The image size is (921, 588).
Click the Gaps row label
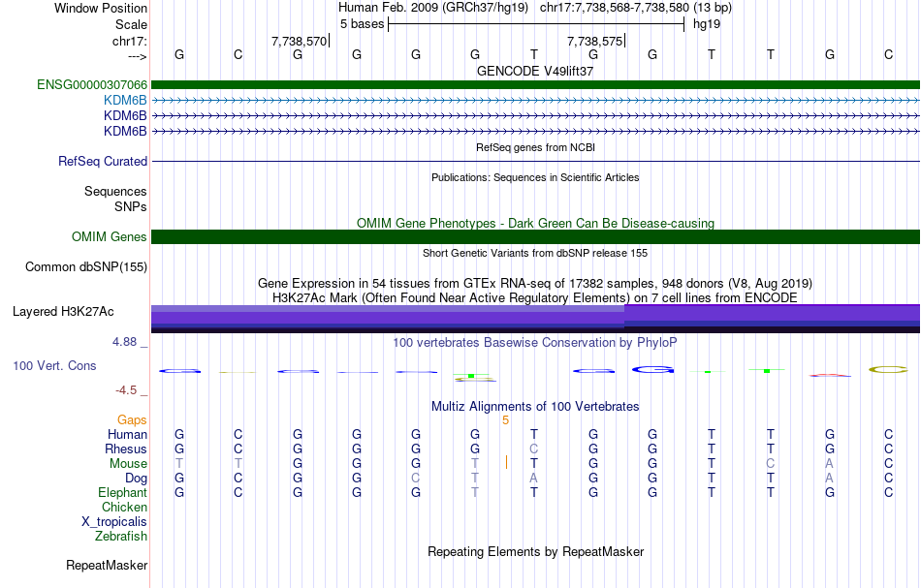132,420
